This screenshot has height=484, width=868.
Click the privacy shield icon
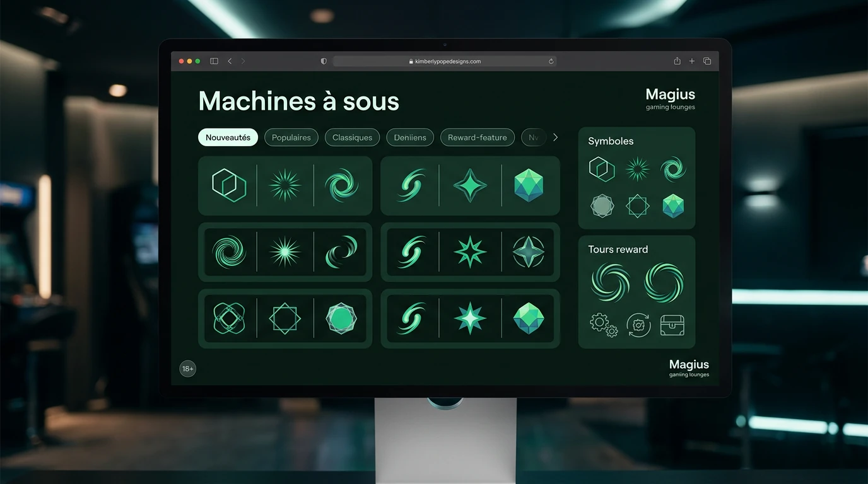tap(324, 61)
